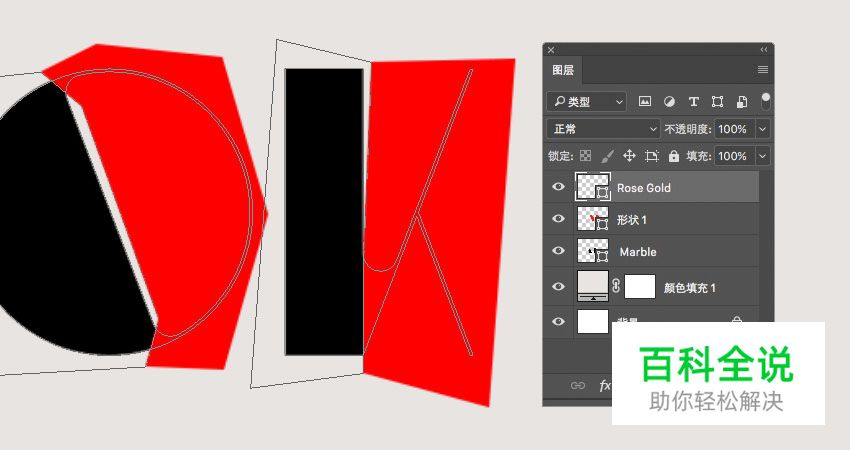Hide the Rose Gold layer
Image resolution: width=850 pixels, height=450 pixels.
tap(558, 187)
